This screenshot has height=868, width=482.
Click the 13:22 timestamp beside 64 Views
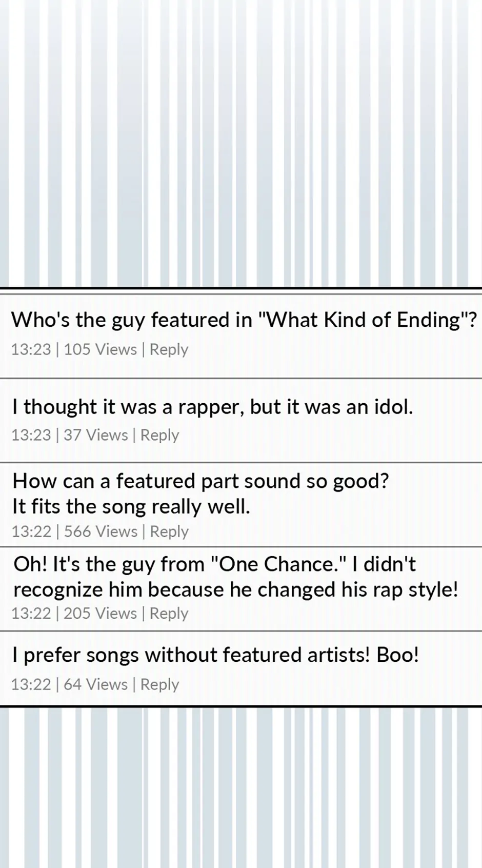pos(31,684)
